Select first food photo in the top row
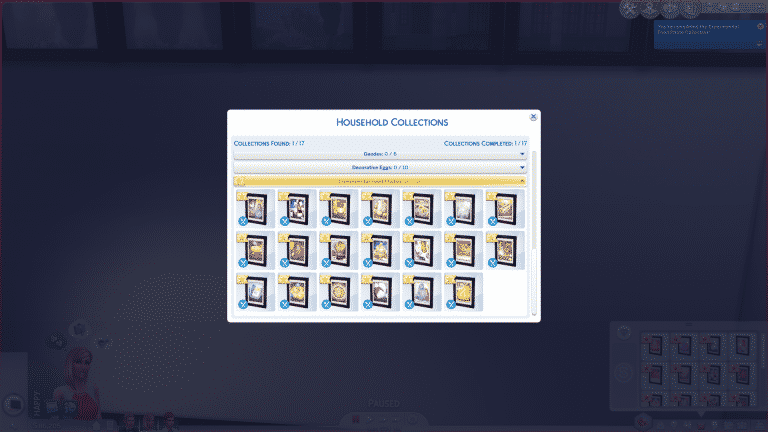Image resolution: width=768 pixels, height=432 pixels. click(255, 209)
